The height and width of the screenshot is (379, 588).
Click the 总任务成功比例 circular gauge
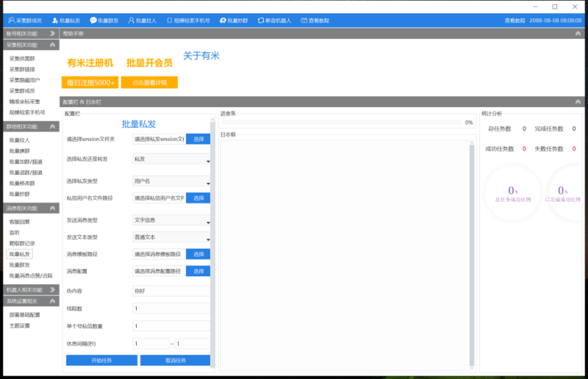[512, 193]
